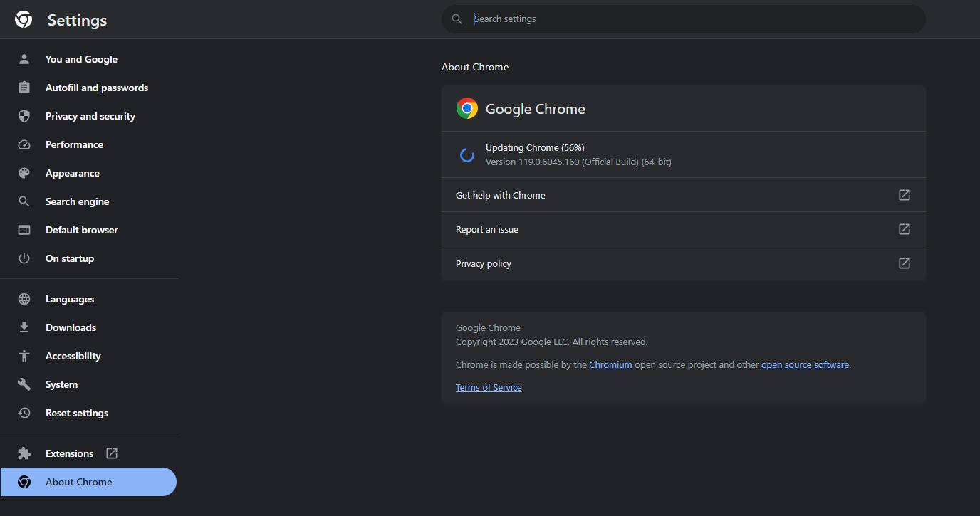The width and height of the screenshot is (980, 516).
Task: Click the Get help with Chrome row
Action: click(x=684, y=195)
